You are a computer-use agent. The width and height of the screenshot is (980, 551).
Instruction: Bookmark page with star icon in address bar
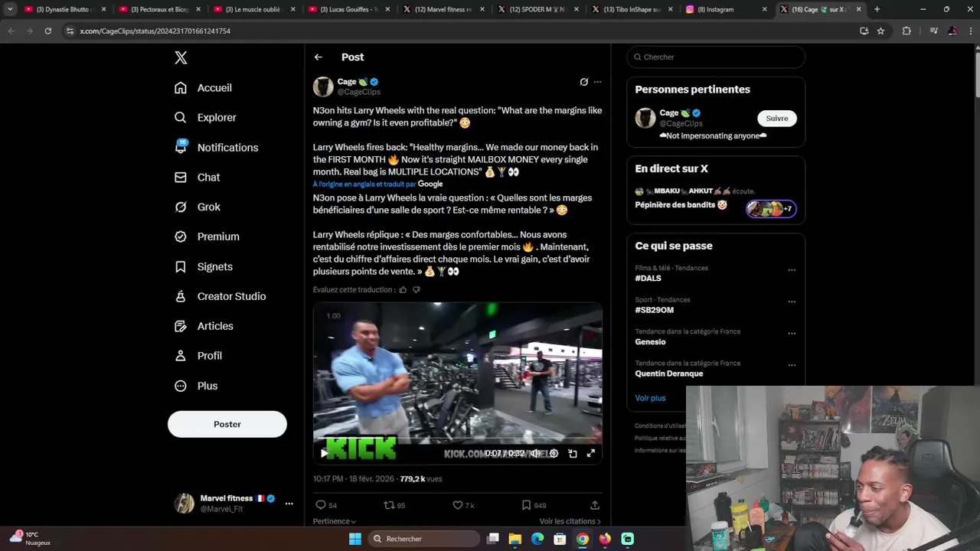pos(880,31)
